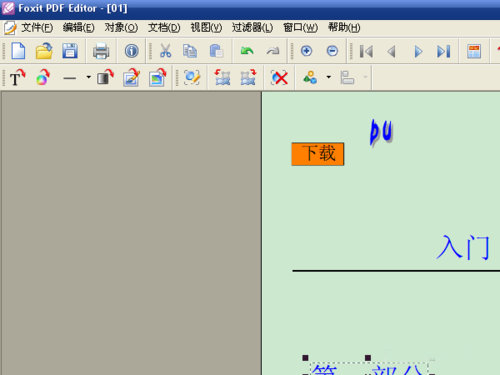Screen dimensions: 500x375
Task: Save the document using the floppy disk icon
Action: pos(70,51)
